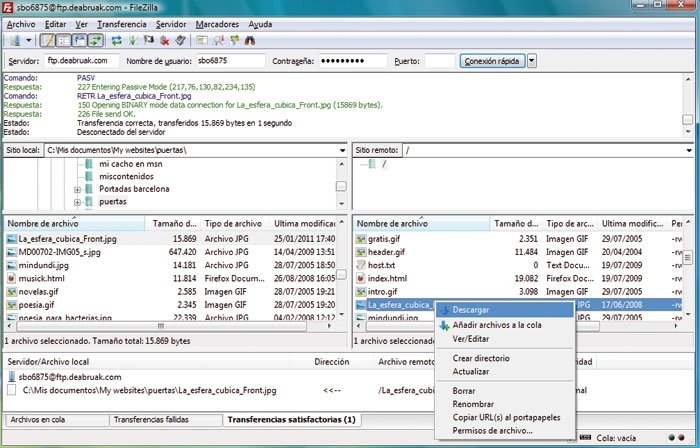The image size is (700, 448).
Task: Disconnect from the current server
Action: 165,41
